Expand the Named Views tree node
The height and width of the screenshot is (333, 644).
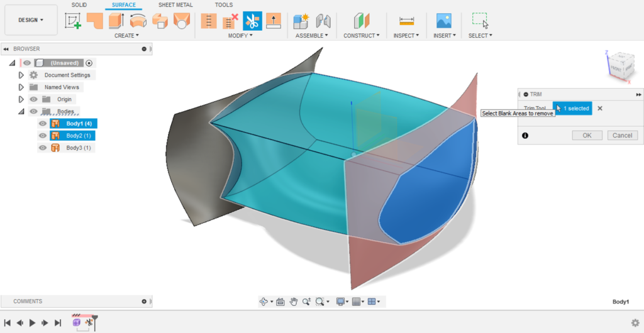tap(21, 87)
